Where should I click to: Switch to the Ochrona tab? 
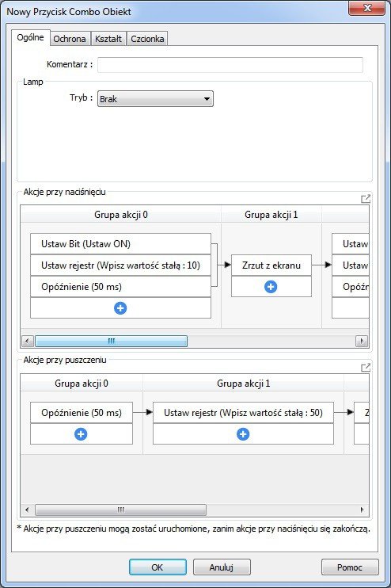pos(70,39)
